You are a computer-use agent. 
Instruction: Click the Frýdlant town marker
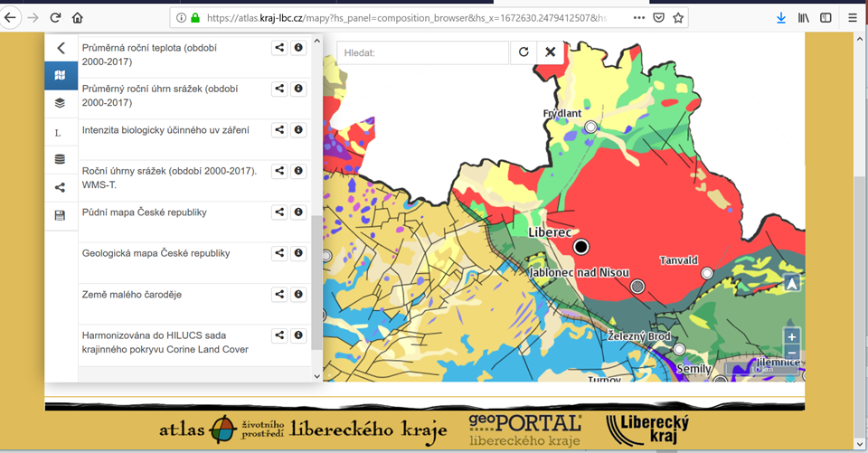590,127
